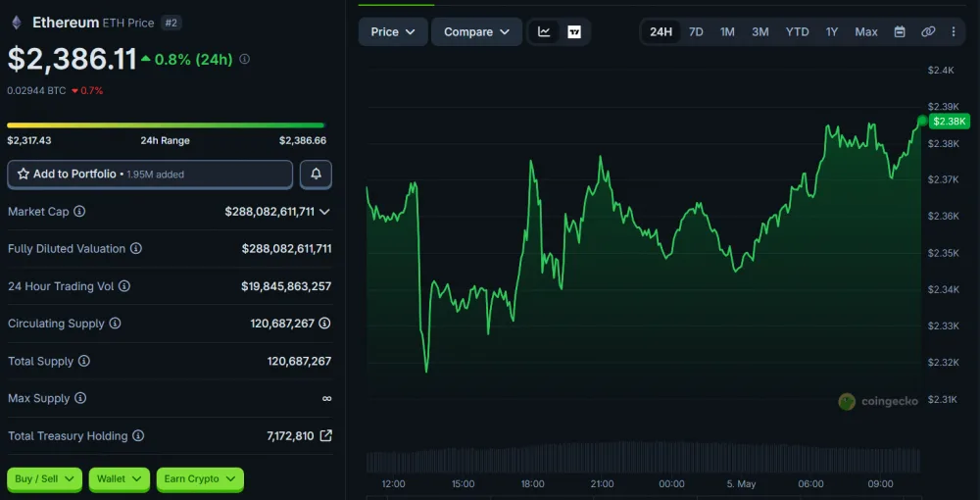Open the Buy / Sell dropdown

pos(44,478)
